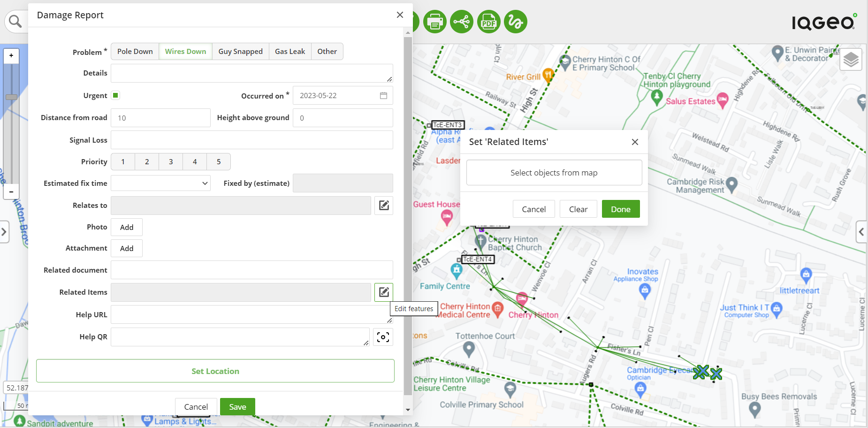Click Relates to edit features icon
The height and width of the screenshot is (428, 868).
point(383,206)
